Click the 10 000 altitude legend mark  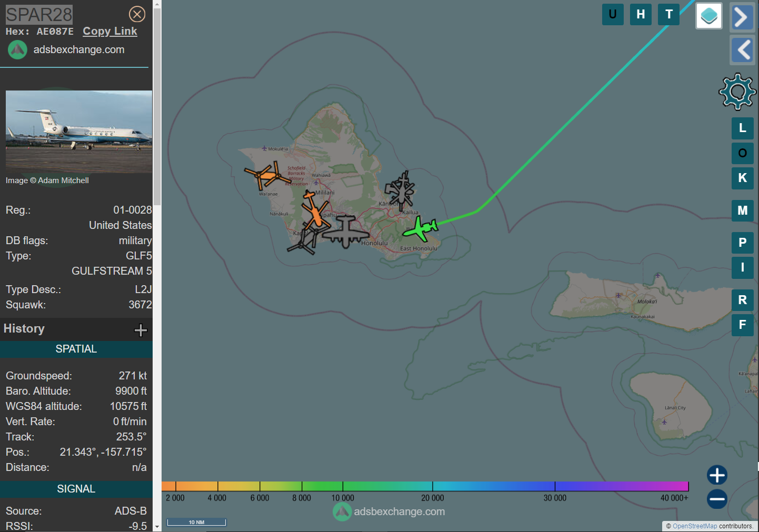pos(343,498)
